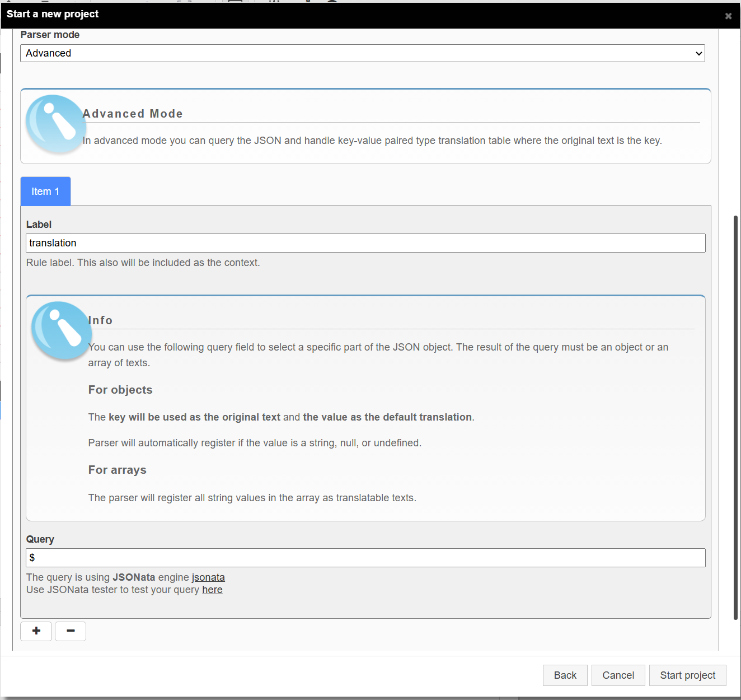Click the Query field label
741x700 pixels.
coord(40,539)
